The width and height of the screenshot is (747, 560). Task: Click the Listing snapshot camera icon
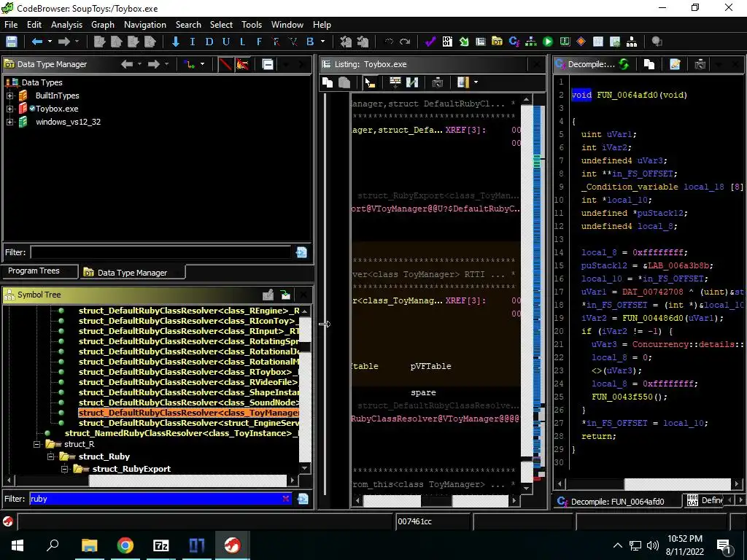pyautogui.click(x=438, y=82)
